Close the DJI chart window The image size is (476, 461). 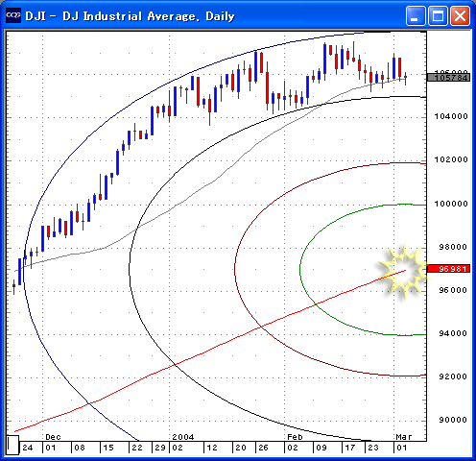coord(460,15)
